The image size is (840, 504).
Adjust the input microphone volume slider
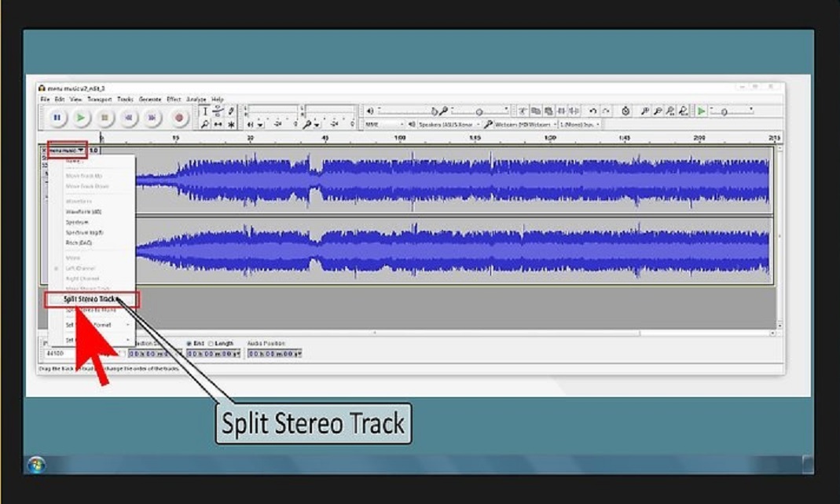[479, 111]
